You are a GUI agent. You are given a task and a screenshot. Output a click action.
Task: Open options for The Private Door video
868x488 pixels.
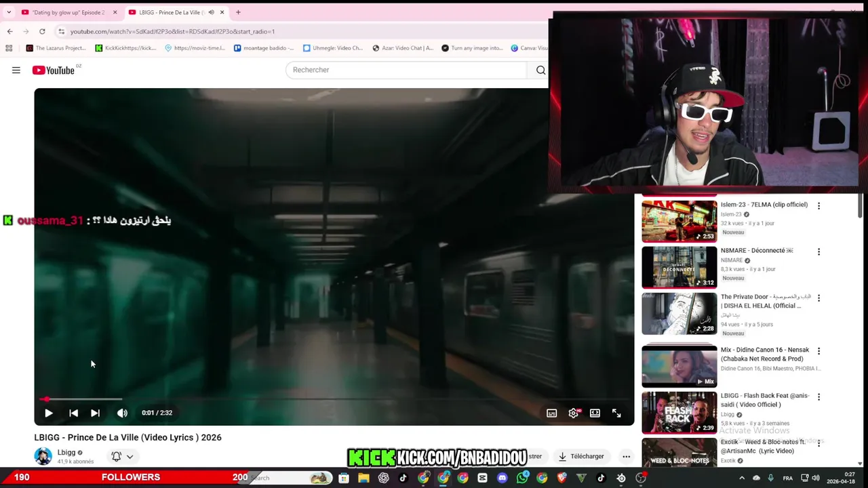point(818,298)
